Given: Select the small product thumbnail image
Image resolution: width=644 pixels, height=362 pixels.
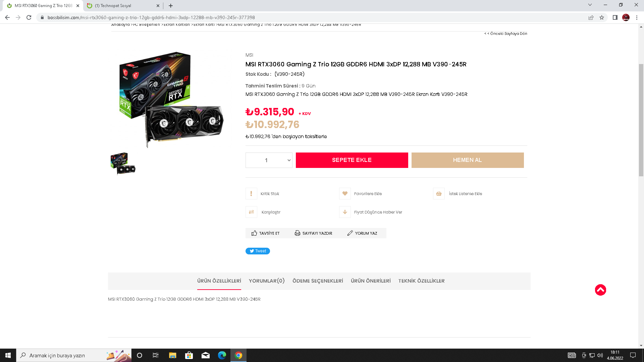Looking at the screenshot, I should click(x=123, y=164).
